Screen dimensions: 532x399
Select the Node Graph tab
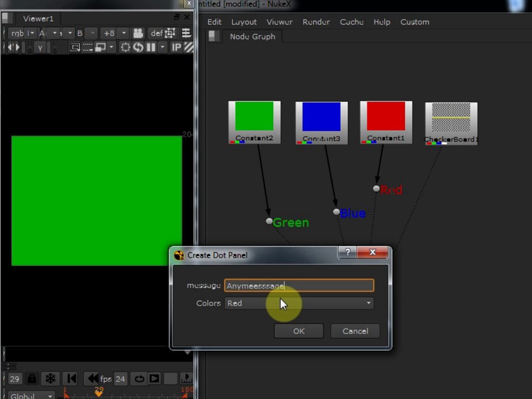(x=253, y=37)
